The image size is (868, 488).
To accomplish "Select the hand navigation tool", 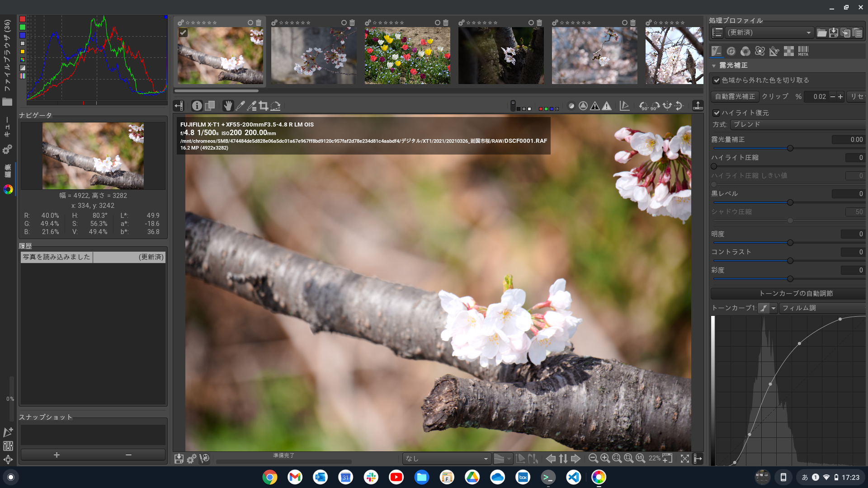I will tap(228, 106).
